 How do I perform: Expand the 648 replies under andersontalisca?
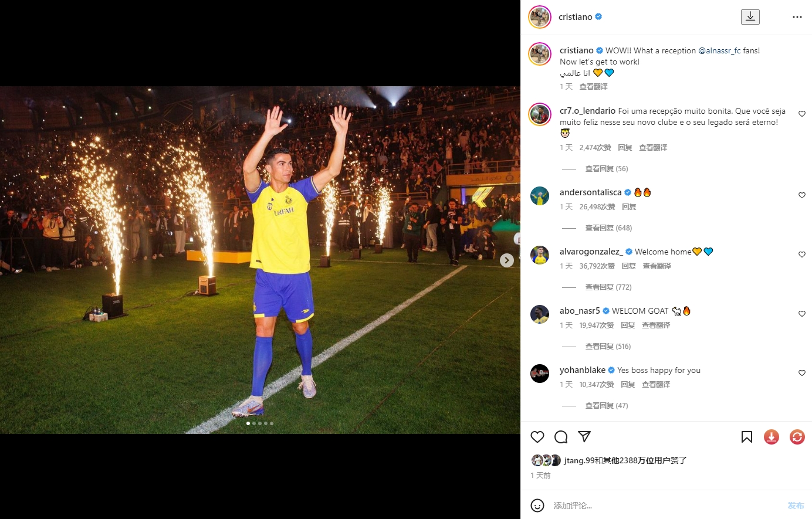coord(608,228)
